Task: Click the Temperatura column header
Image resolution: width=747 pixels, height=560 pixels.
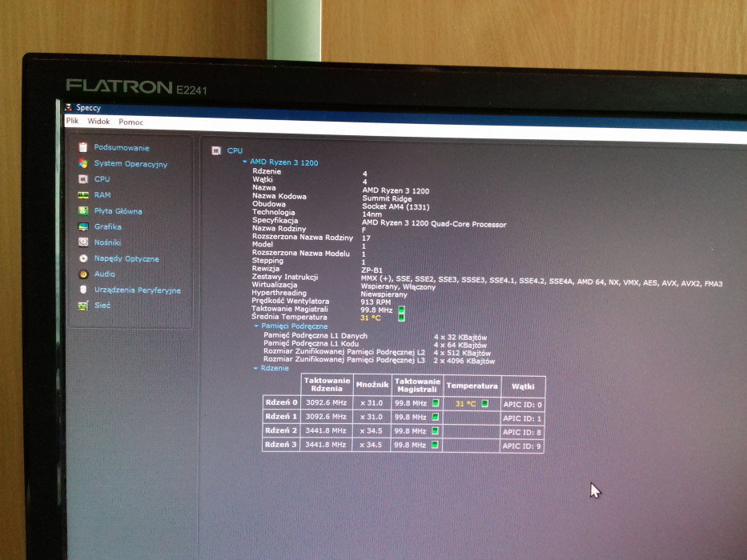Action: [472, 386]
